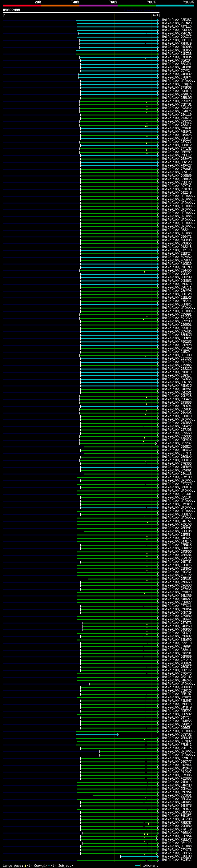The width and height of the screenshot is (197, 868).
Task: Click the white query sequence bar
Action: tap(81, 12)
